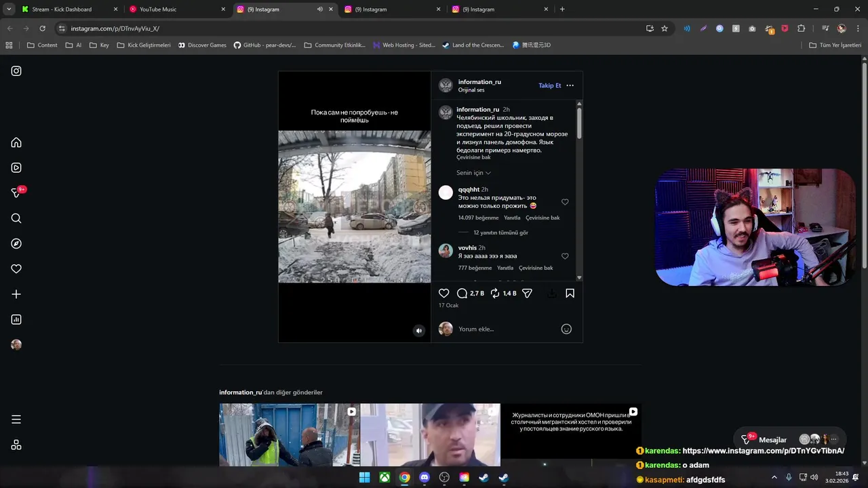Open the Tüm Yer İşaretleri bookmarks folder

click(x=835, y=45)
